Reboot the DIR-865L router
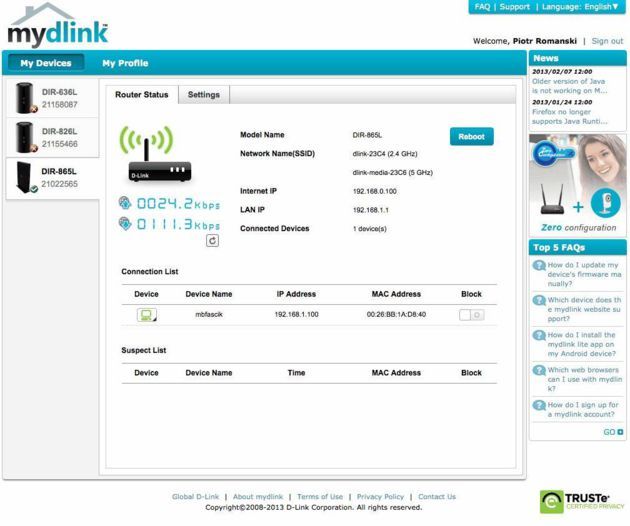Image resolution: width=630 pixels, height=526 pixels. 471,137
